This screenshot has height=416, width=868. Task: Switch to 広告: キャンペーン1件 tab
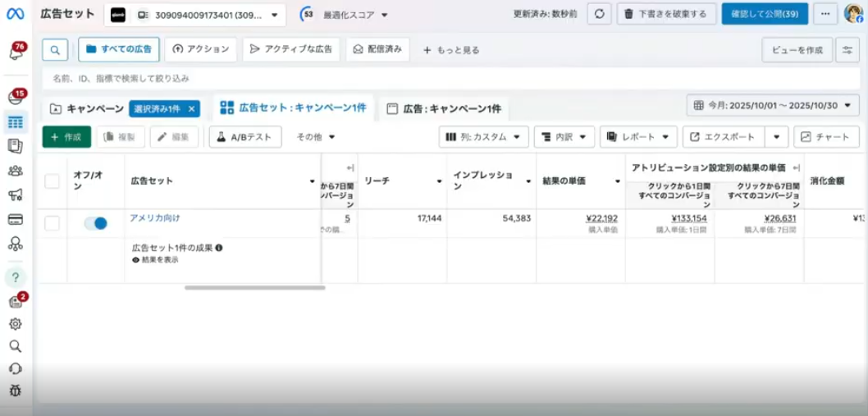pos(444,108)
